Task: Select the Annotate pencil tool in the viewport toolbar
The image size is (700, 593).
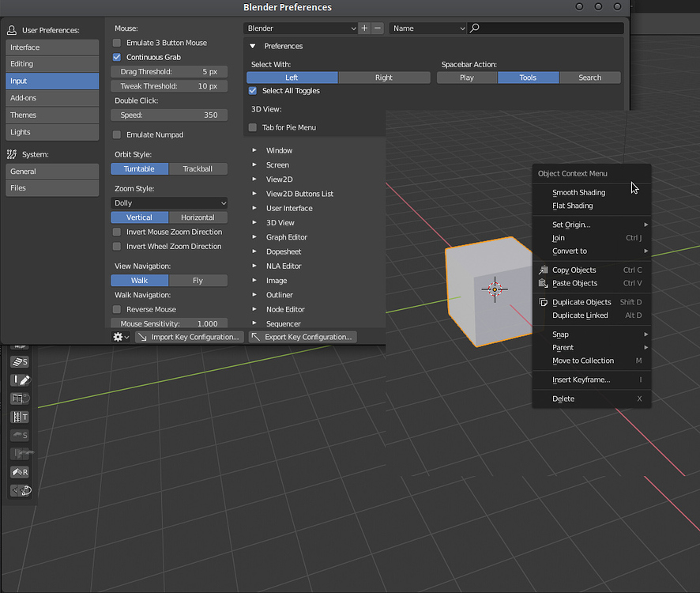Action: pos(20,380)
